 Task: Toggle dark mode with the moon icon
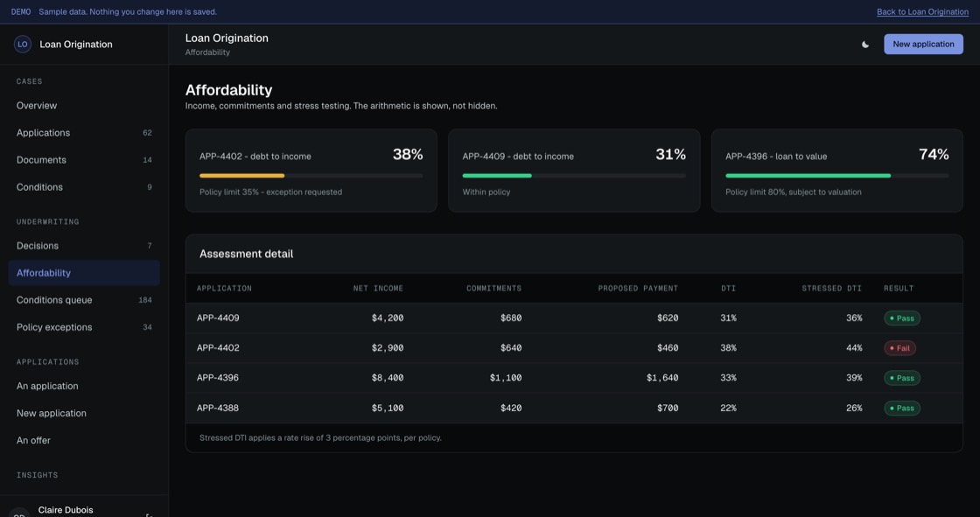(865, 45)
